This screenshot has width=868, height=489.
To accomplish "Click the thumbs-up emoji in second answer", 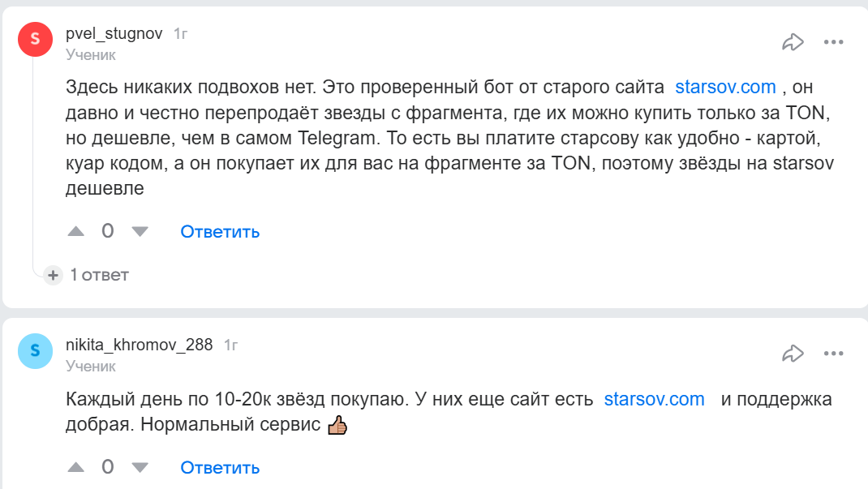I will 337,425.
